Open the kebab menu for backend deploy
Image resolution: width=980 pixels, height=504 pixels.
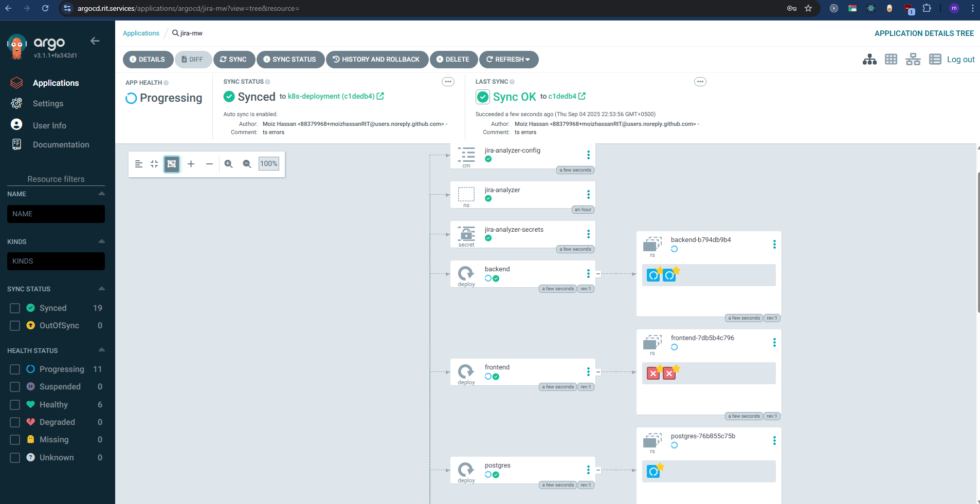[588, 274]
